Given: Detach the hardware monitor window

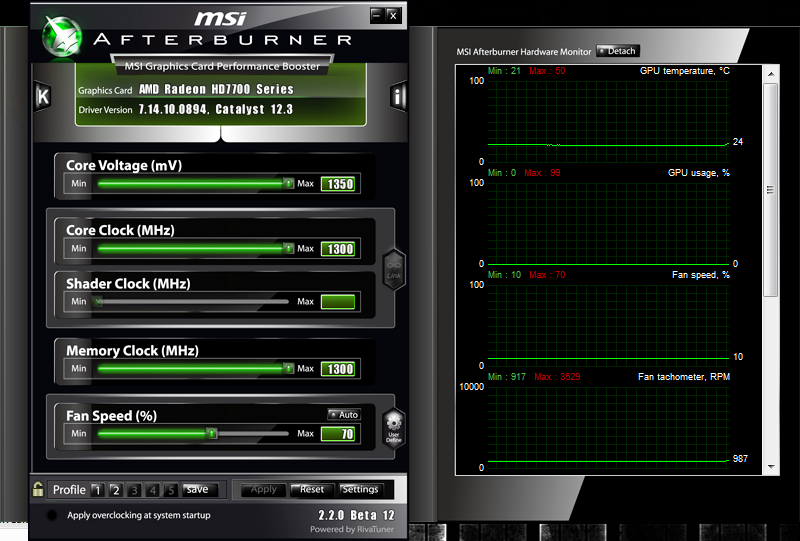Looking at the screenshot, I should pos(617,51).
